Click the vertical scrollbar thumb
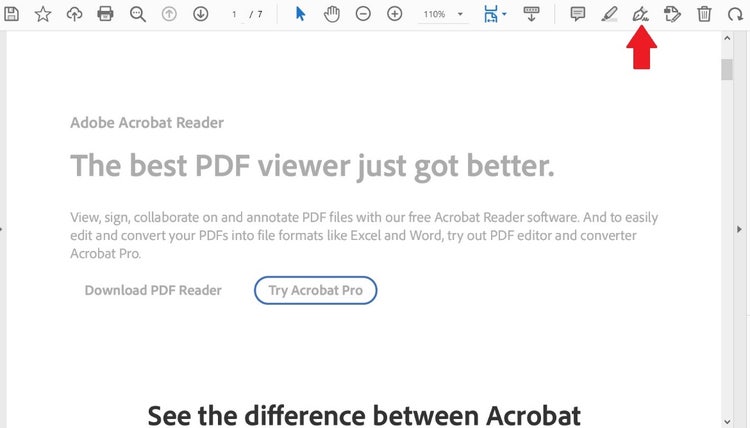This screenshot has width=750, height=428. pos(728,70)
